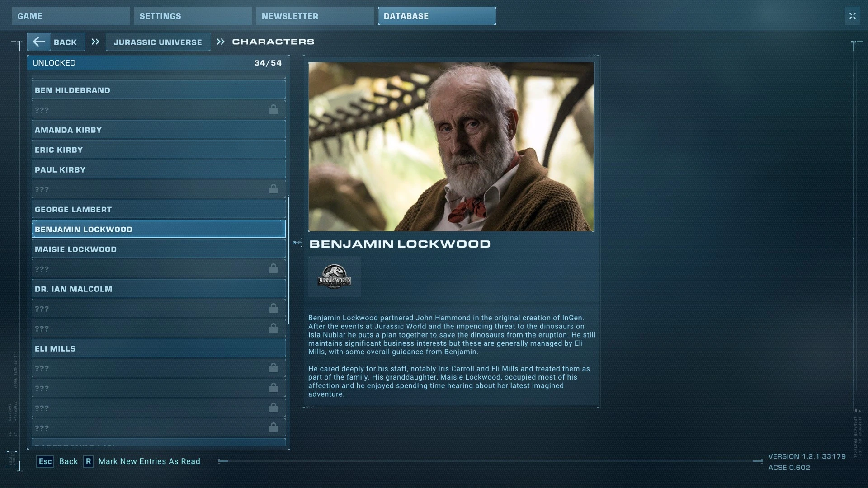The image size is (868, 488).
Task: Open the Newsletter tab
Action: [x=315, y=16]
